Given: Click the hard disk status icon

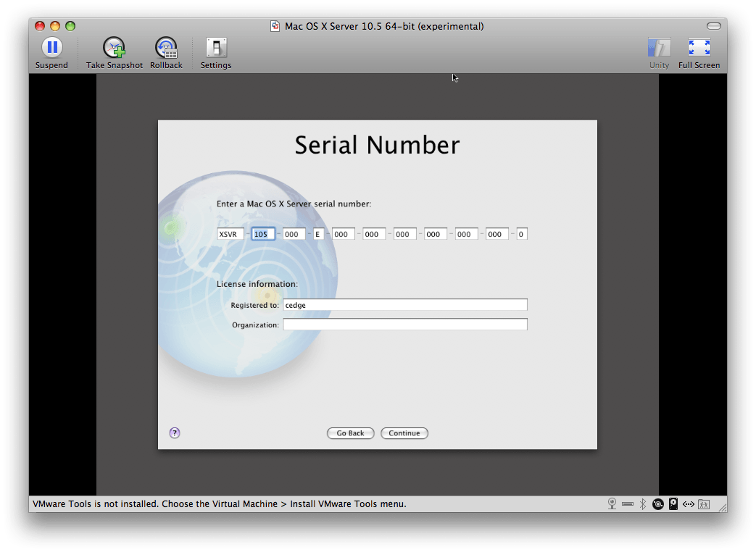Looking at the screenshot, I should [673, 504].
